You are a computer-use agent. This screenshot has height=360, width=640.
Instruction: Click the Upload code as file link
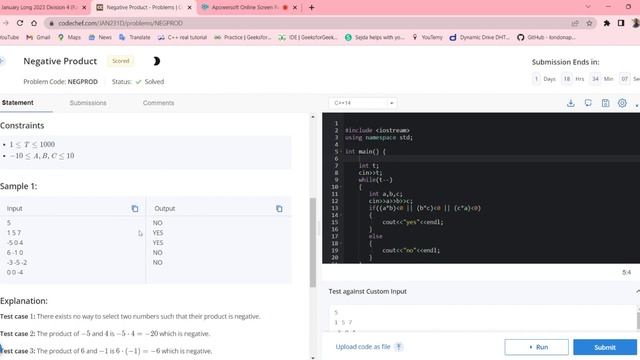[x=362, y=347]
